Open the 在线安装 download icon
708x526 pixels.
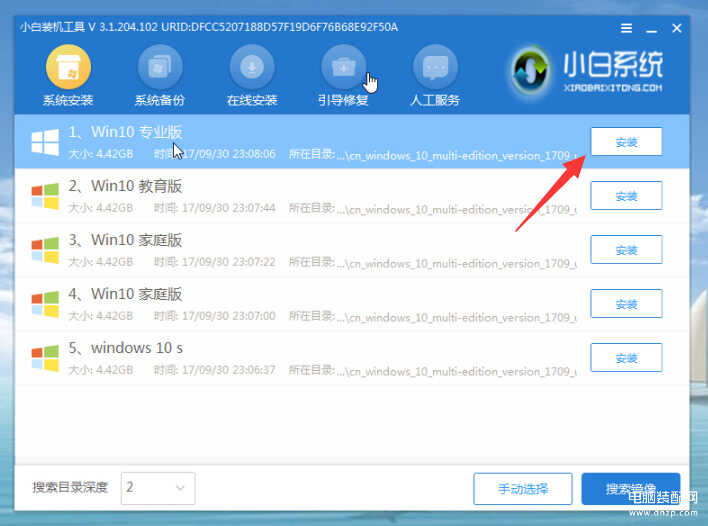252,67
